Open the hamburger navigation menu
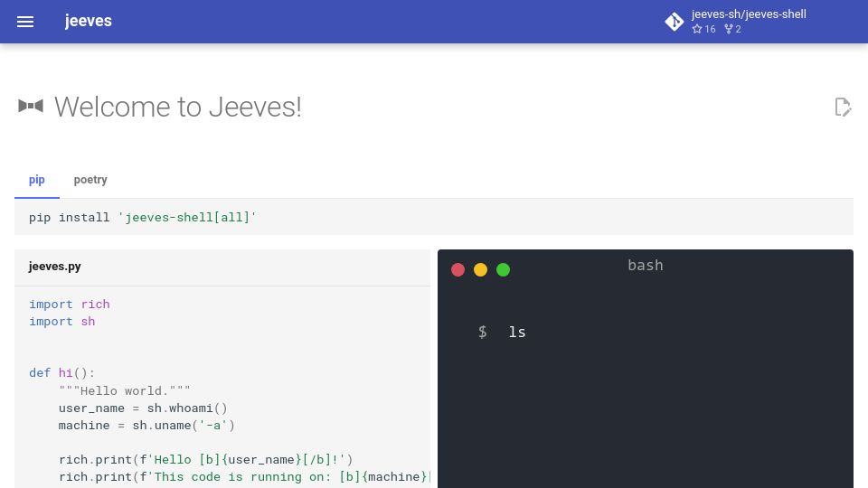Viewport: 868px width, 488px height. tap(25, 22)
